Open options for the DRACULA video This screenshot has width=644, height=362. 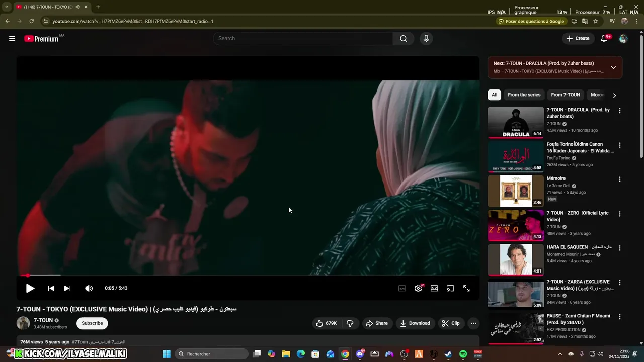pos(620,111)
